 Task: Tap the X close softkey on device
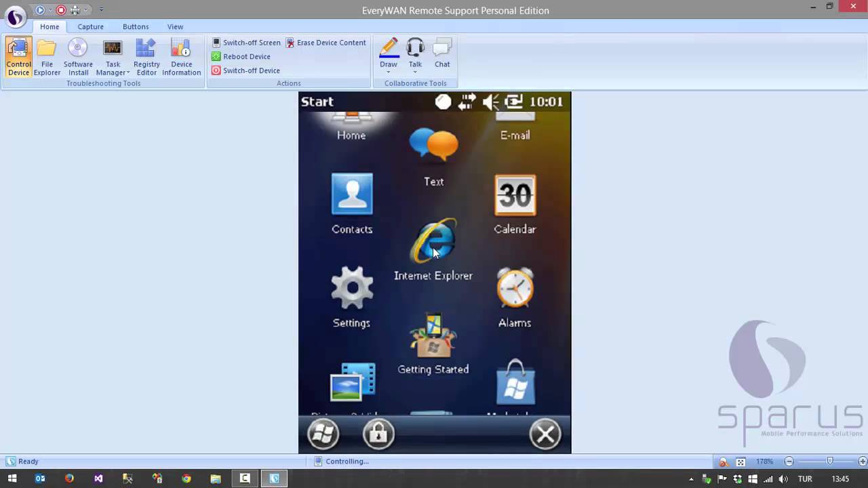click(x=546, y=434)
